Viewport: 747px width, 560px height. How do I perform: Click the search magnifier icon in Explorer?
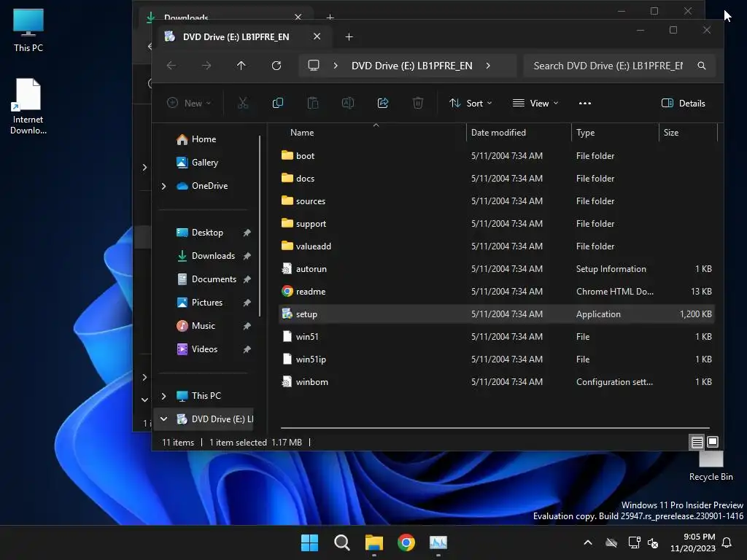(702, 66)
